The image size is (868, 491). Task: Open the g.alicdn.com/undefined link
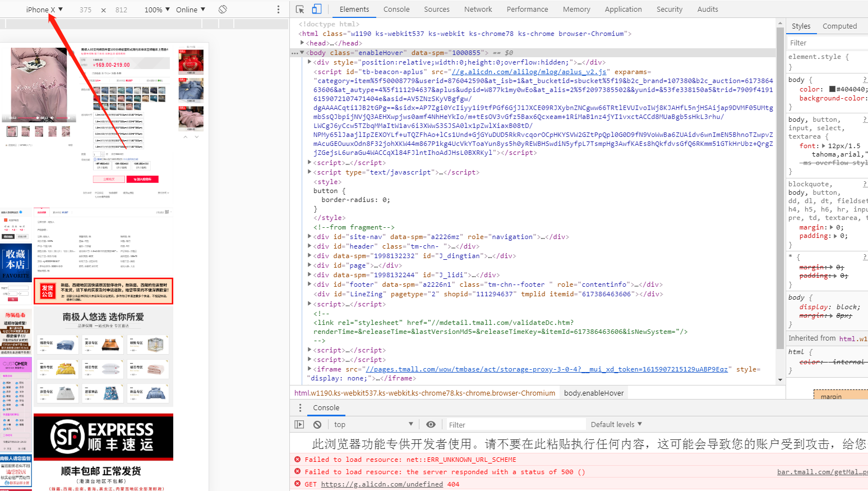point(382,484)
